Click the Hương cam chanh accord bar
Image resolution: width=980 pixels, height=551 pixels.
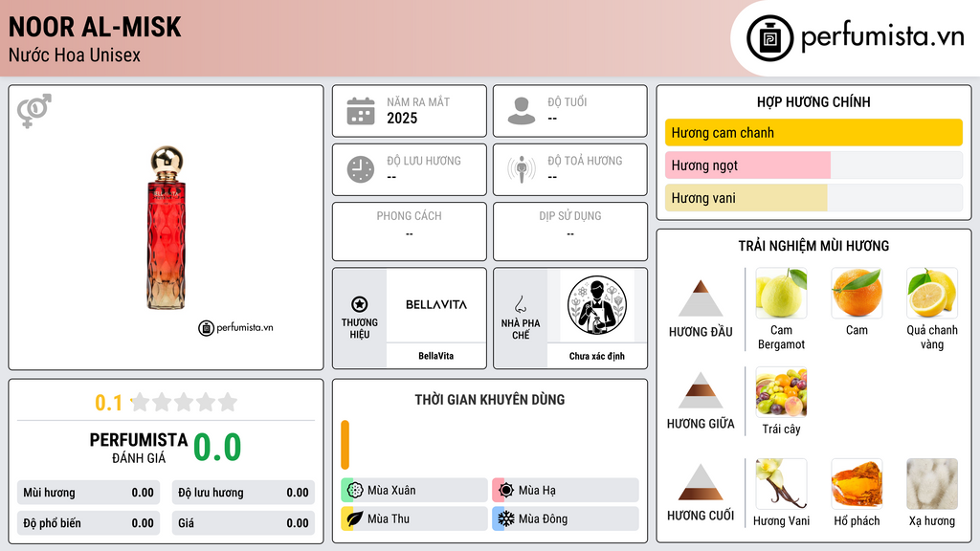point(813,132)
